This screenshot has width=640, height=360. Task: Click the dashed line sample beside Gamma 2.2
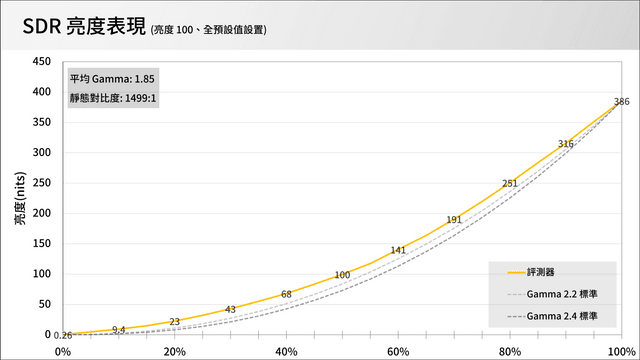point(516,294)
